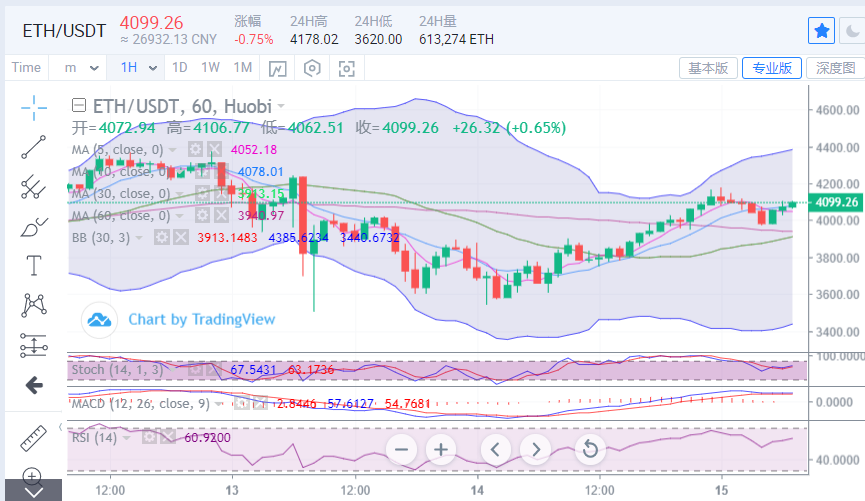Screen dimensions: 865x501
Task: Open MA 60 indicator settings gear
Action: (x=202, y=215)
